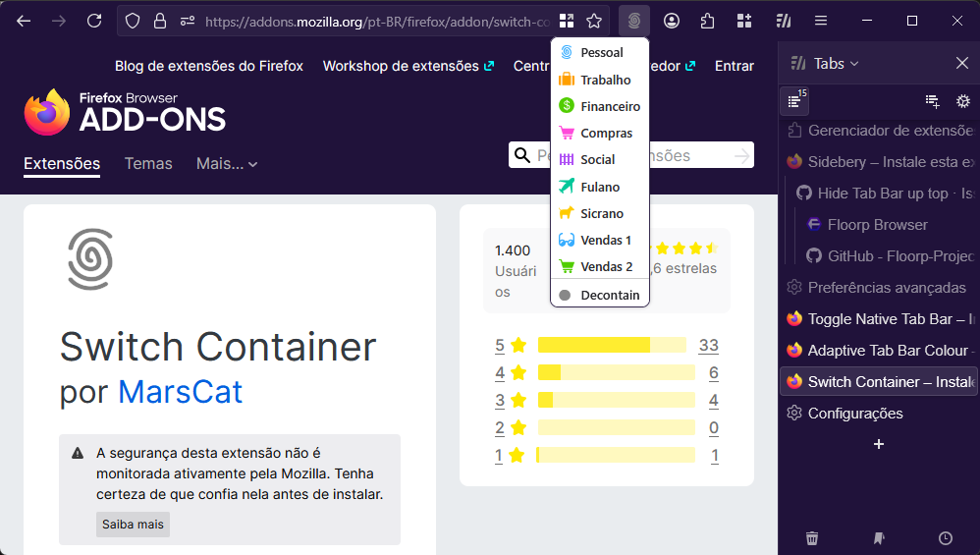Bookmark this page with the star icon
Image resolution: width=980 pixels, height=555 pixels.
pyautogui.click(x=594, y=22)
